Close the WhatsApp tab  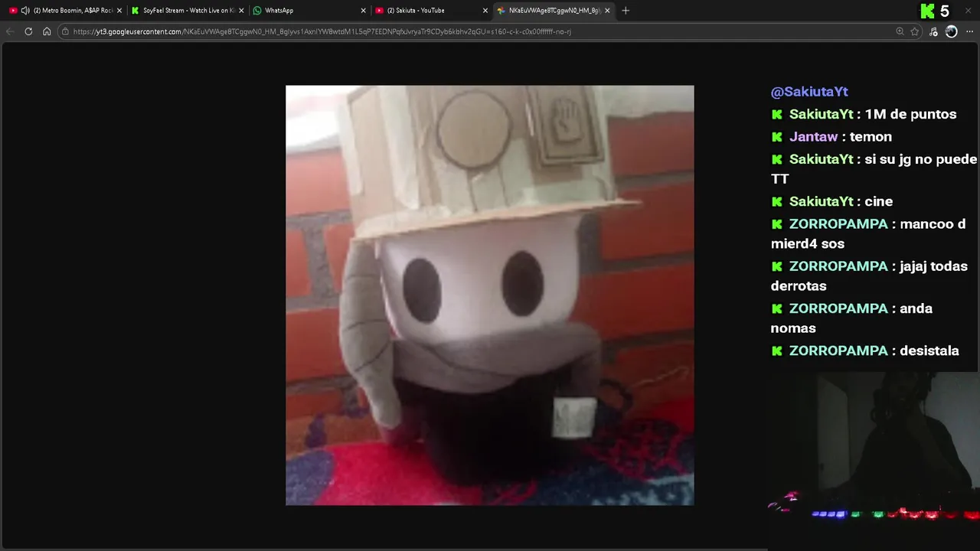coord(363,11)
